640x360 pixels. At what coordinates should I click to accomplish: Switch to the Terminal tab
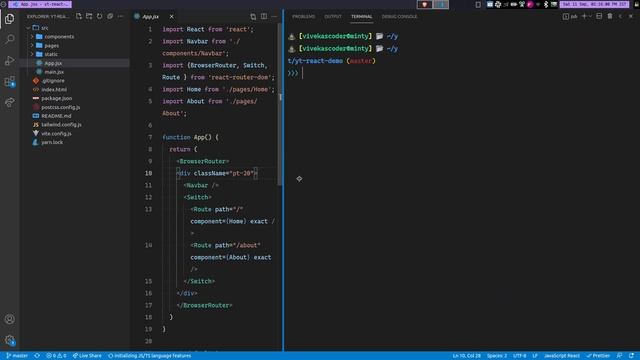click(x=362, y=17)
